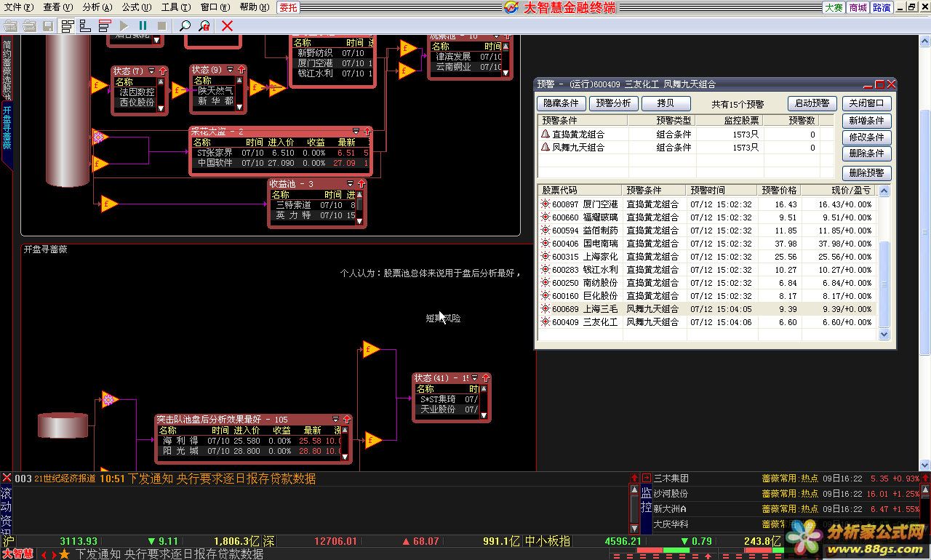The width and height of the screenshot is (931, 560).
Task: Click the 拷贝 button
Action: (x=666, y=103)
